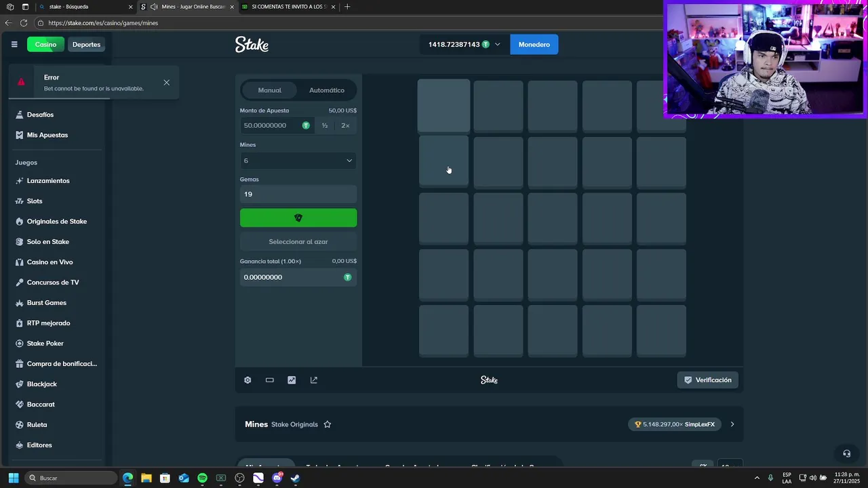
Task: Reload the page in browser
Action: [x=24, y=23]
